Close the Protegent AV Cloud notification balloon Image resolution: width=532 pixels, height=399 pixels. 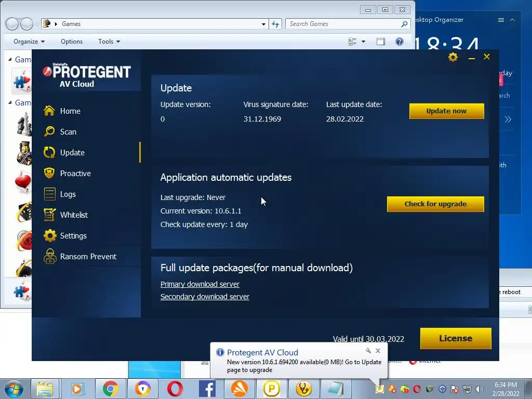click(378, 351)
